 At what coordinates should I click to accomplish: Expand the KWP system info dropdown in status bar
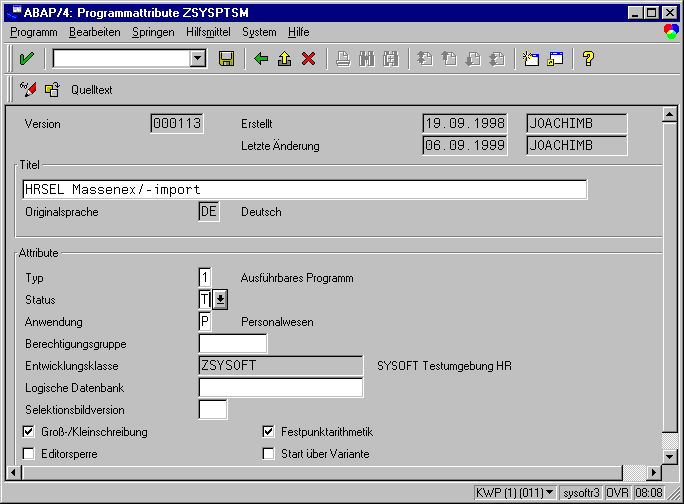tap(550, 494)
